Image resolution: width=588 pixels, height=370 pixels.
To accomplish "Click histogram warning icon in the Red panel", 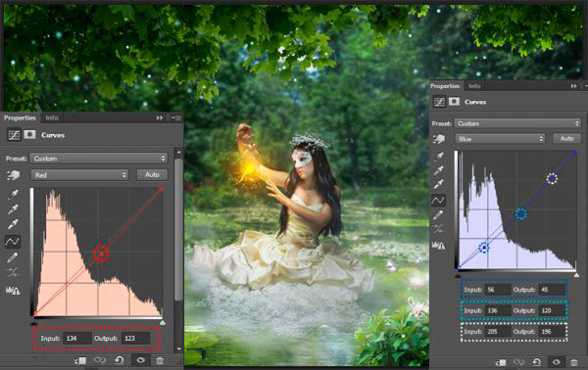I will [x=13, y=290].
